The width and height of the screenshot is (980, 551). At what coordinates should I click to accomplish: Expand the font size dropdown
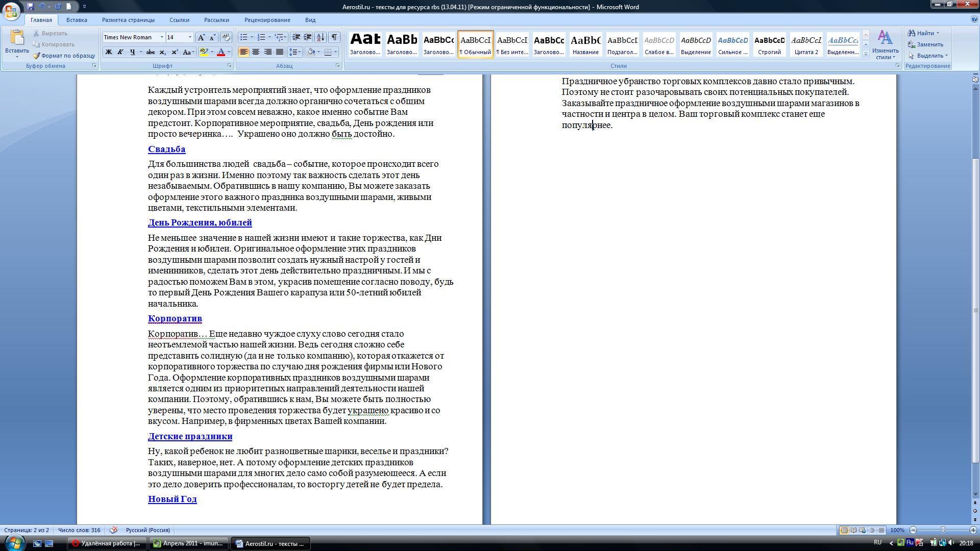(x=190, y=37)
